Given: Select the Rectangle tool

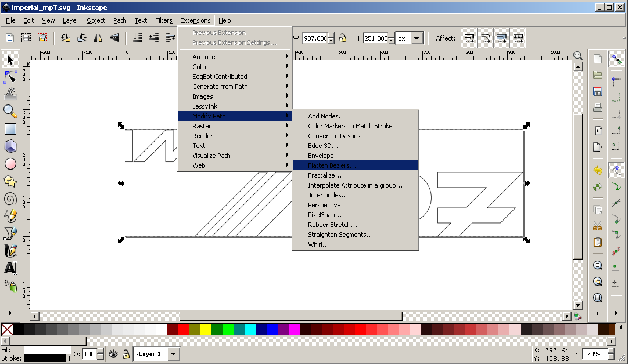Looking at the screenshot, I should coord(10,129).
